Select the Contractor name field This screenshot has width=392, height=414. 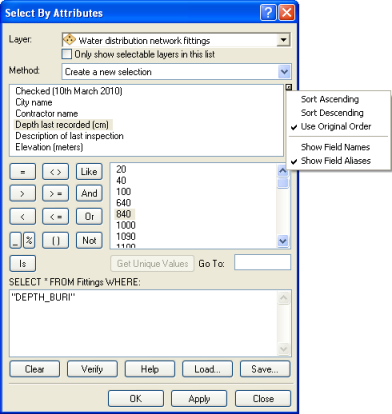[x=46, y=113]
